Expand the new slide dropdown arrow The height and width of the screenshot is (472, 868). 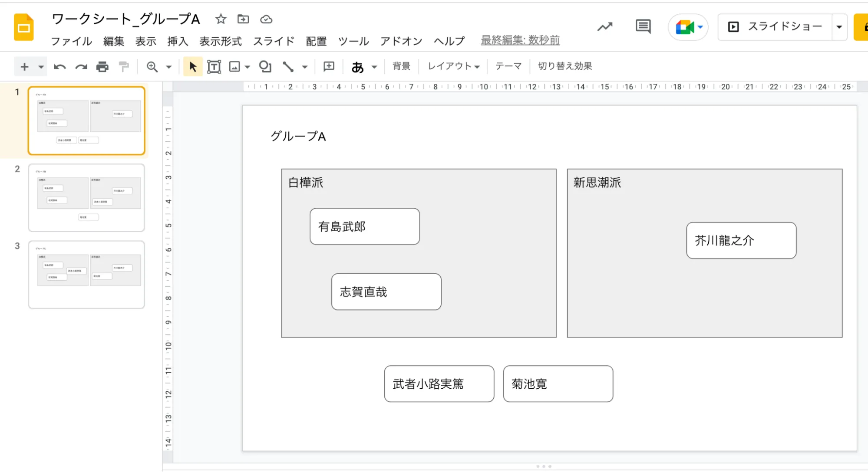coord(41,67)
